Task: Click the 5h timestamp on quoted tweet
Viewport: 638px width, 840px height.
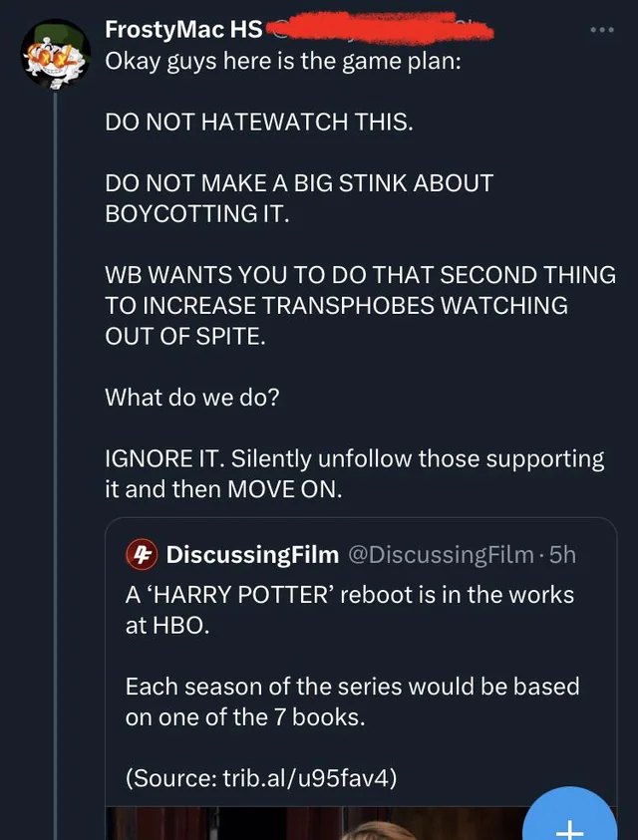Action: [x=562, y=554]
